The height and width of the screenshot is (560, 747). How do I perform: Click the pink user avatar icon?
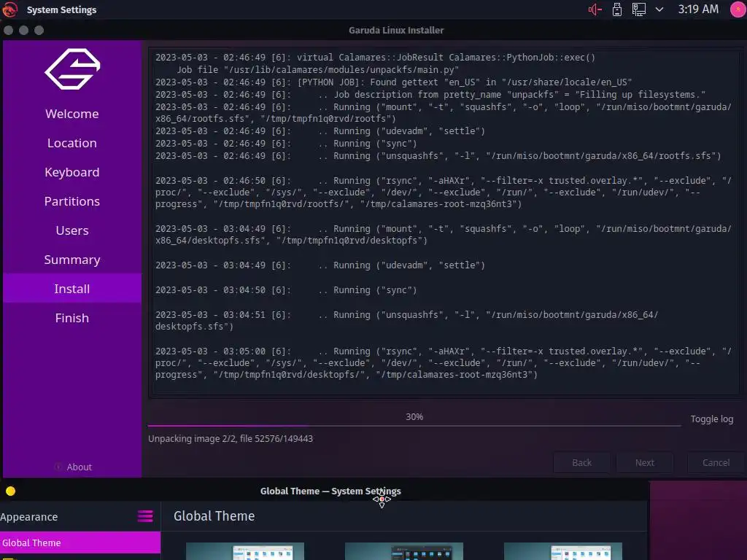coord(738,9)
